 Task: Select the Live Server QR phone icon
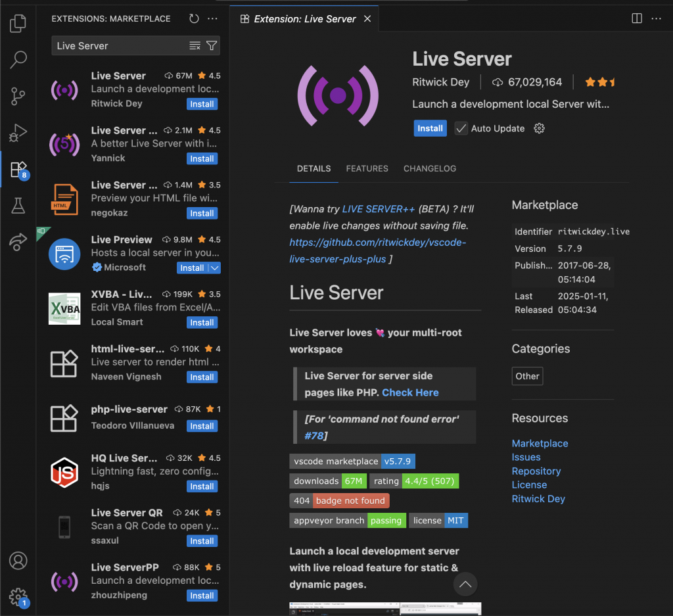click(64, 527)
